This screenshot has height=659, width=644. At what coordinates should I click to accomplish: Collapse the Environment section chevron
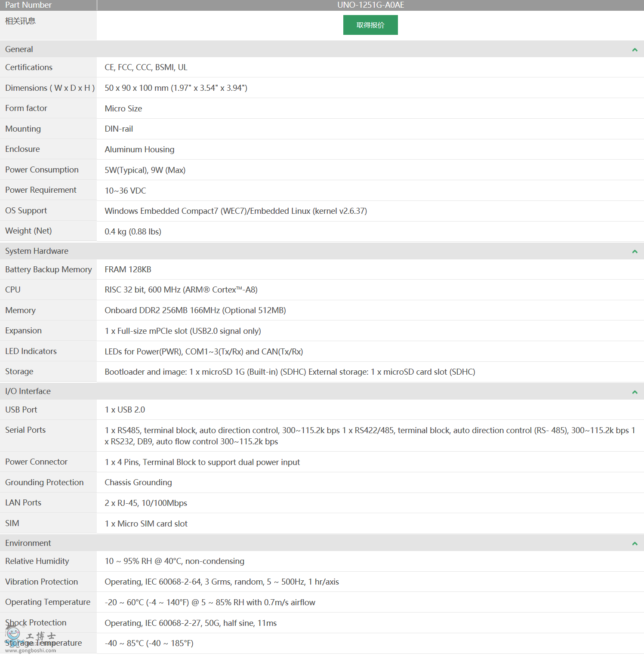tap(635, 544)
